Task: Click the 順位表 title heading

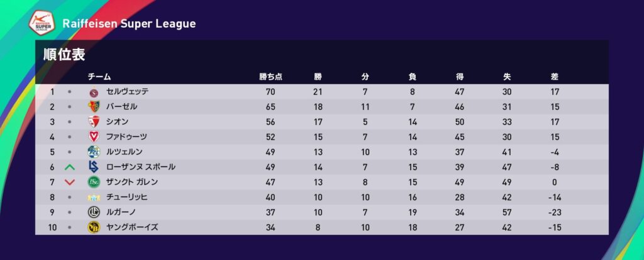Action: (64, 55)
